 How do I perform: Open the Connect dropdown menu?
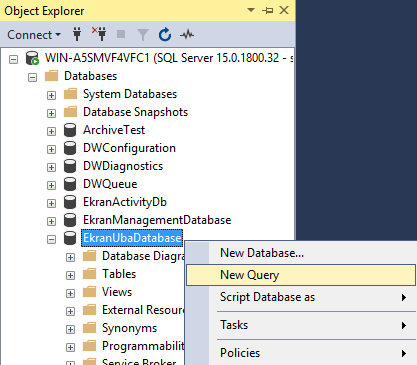(x=34, y=35)
